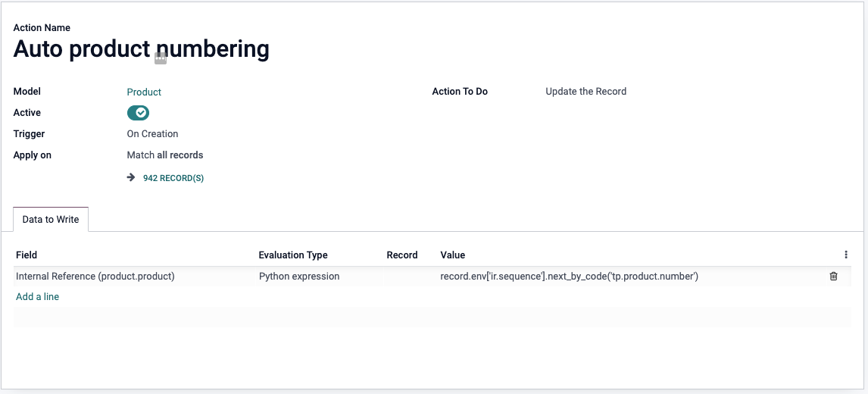Switch to the Data to Write tab

[x=51, y=220]
